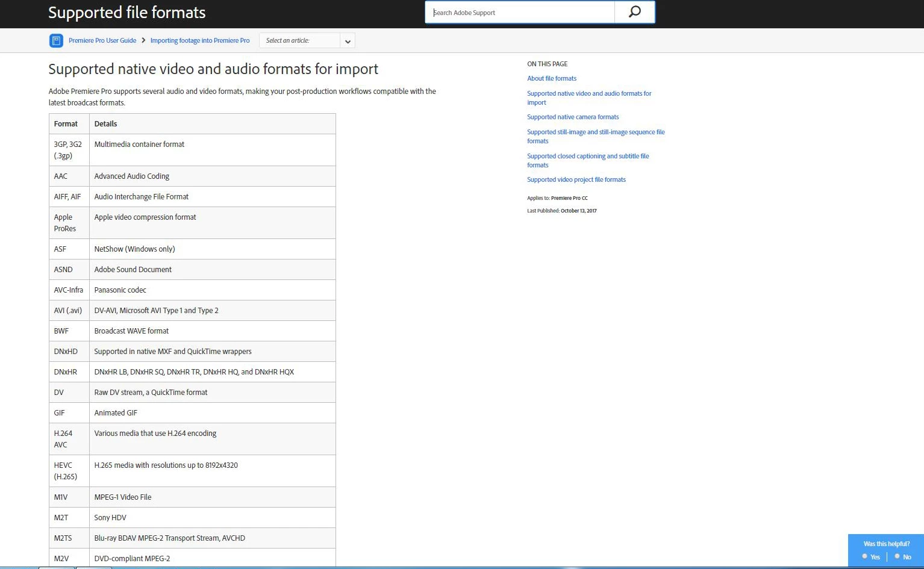
Task: Click the 'Last Published: October 13, 2017' text
Action: click(x=562, y=211)
